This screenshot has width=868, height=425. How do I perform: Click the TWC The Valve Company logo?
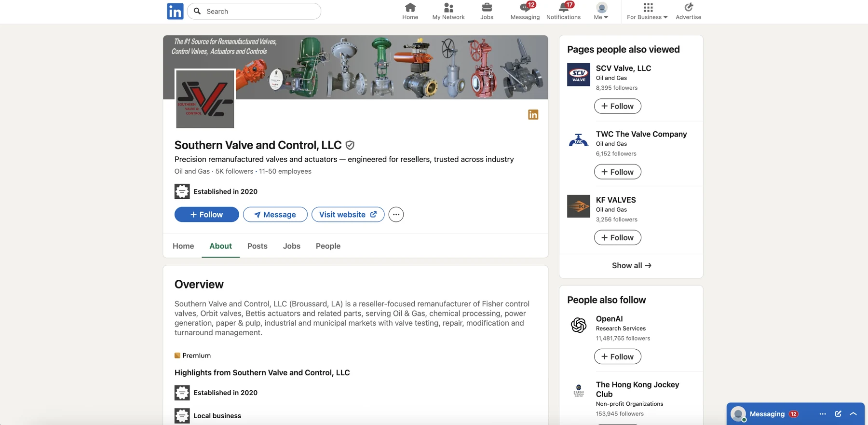pyautogui.click(x=579, y=140)
